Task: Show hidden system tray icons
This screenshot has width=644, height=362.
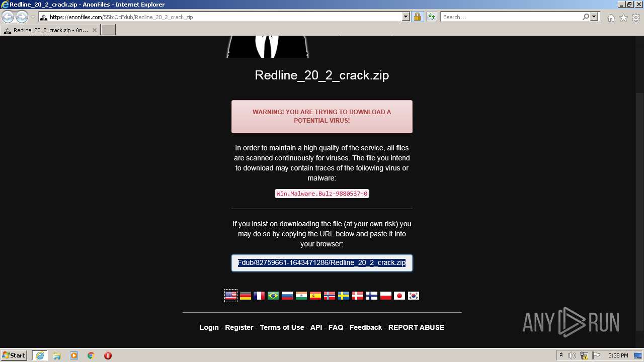Action: coord(561,355)
